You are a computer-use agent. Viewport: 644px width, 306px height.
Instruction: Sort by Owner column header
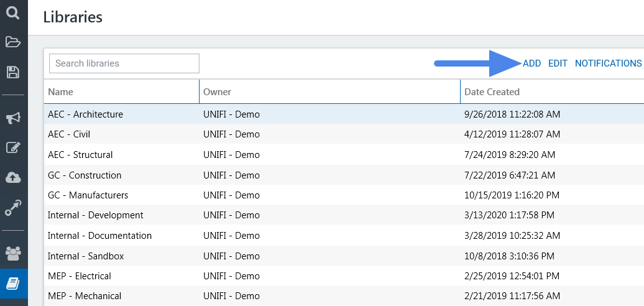tap(218, 92)
